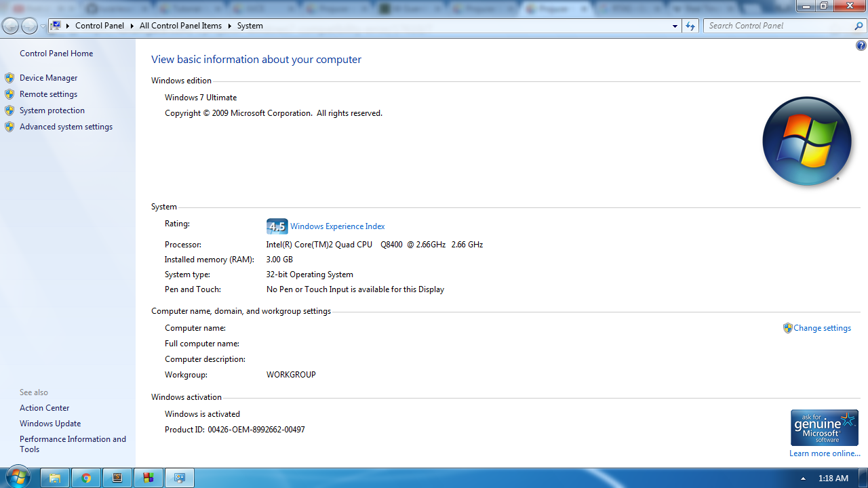
Task: Open the recent pages dropdown arrow
Action: (x=43, y=26)
